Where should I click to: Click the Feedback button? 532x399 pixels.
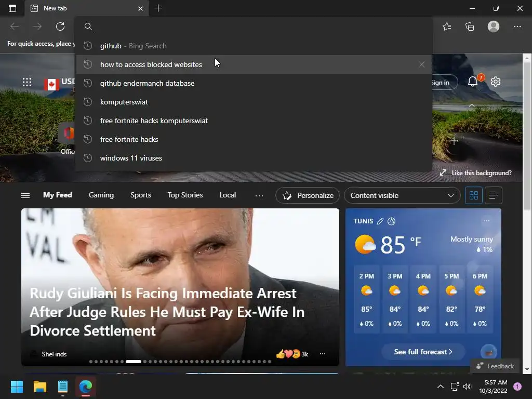pyautogui.click(x=495, y=366)
